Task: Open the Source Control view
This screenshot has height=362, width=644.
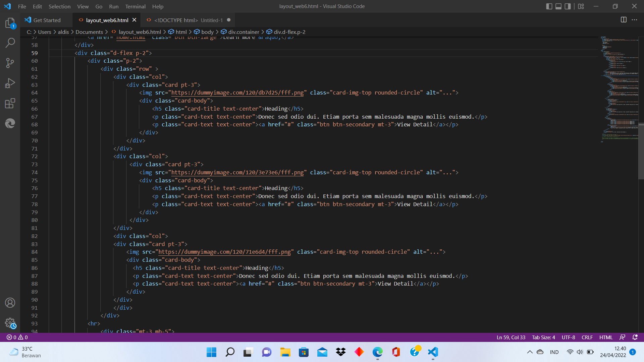Action: point(10,63)
